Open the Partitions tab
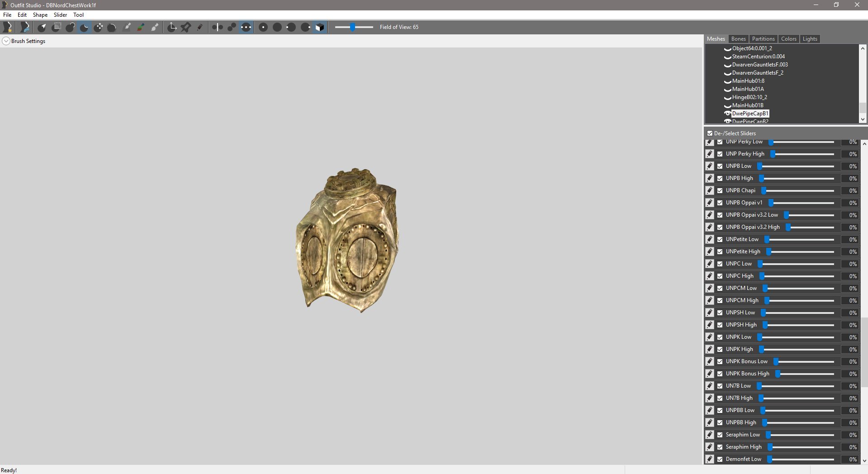This screenshot has width=868, height=474. pyautogui.click(x=763, y=39)
